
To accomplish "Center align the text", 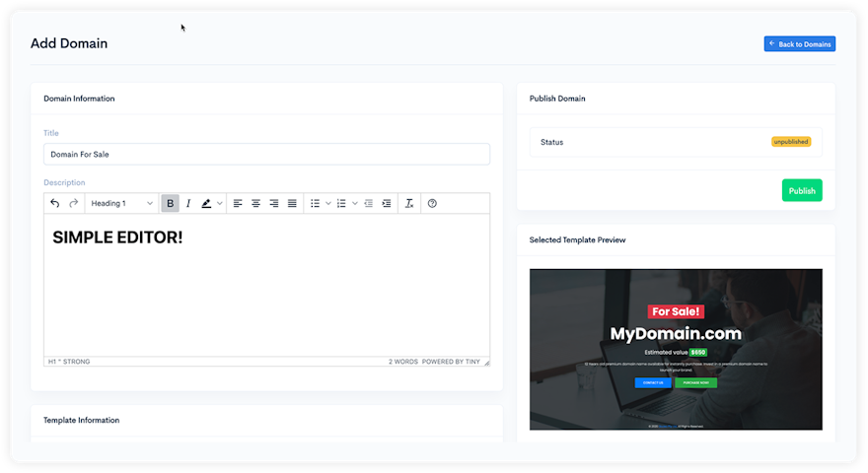I will tap(255, 203).
